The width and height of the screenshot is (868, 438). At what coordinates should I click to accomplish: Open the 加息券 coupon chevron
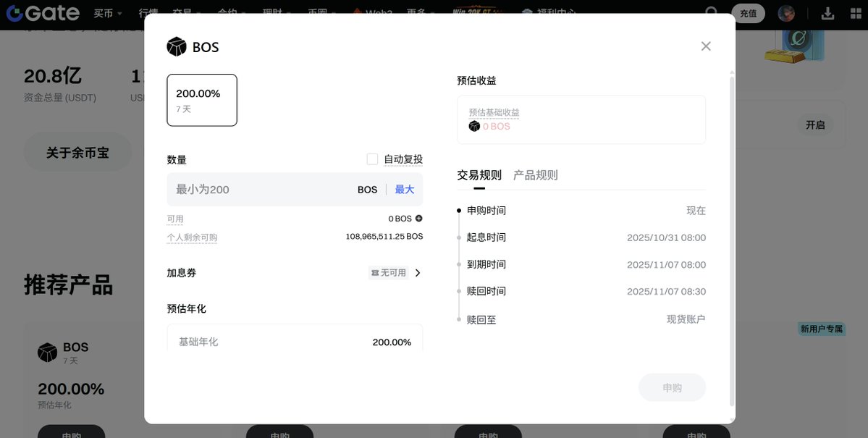(x=418, y=272)
